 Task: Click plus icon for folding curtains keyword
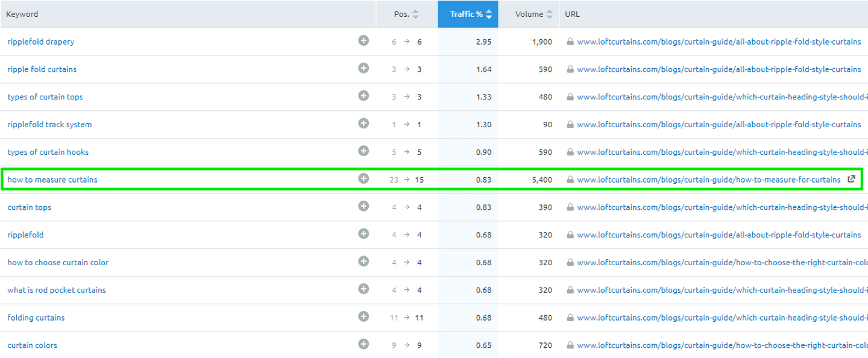coord(363,316)
